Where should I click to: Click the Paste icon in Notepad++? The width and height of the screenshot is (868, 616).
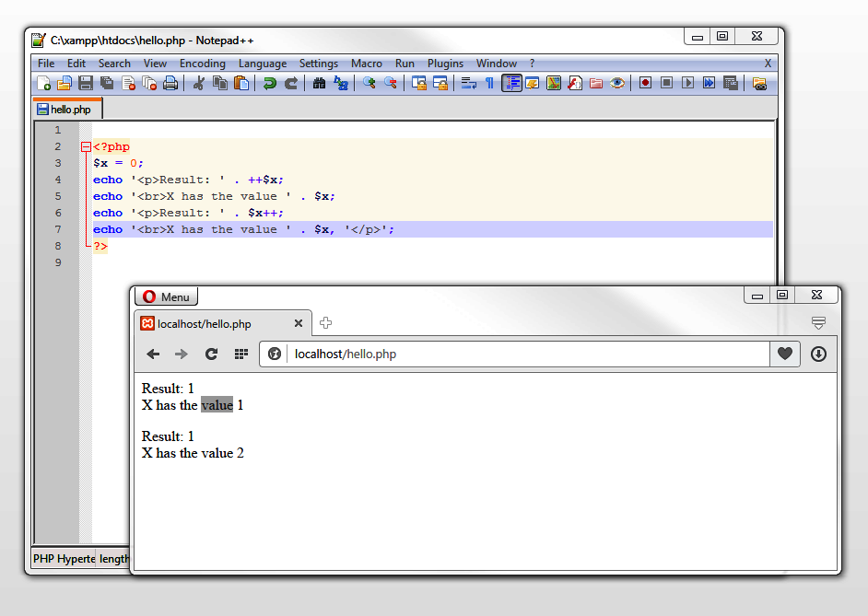pos(240,83)
